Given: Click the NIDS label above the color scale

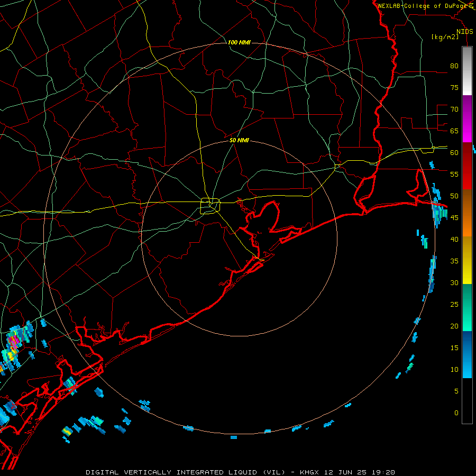Looking at the screenshot, I should (x=465, y=32).
